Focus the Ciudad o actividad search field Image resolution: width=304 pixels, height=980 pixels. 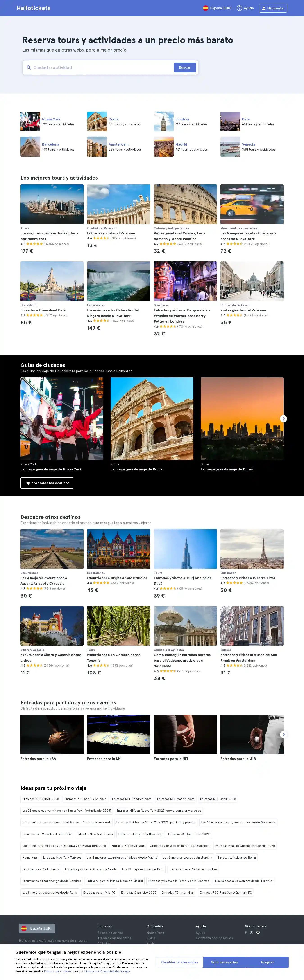click(101, 67)
